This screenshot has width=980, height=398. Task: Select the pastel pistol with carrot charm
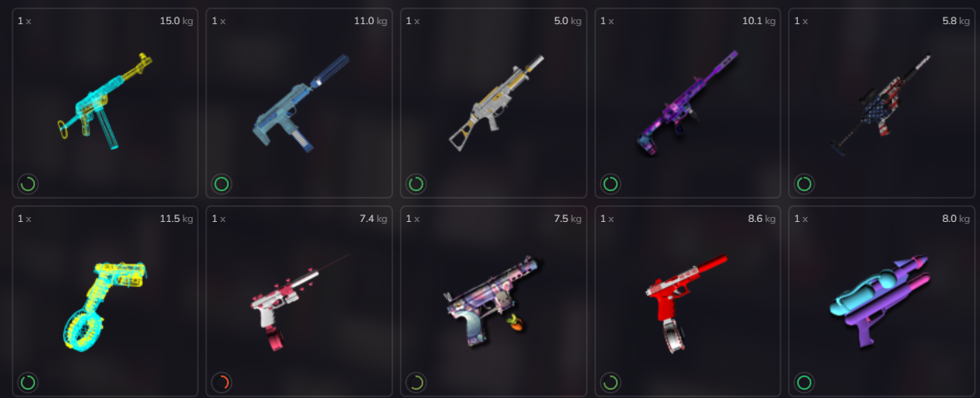point(491,301)
